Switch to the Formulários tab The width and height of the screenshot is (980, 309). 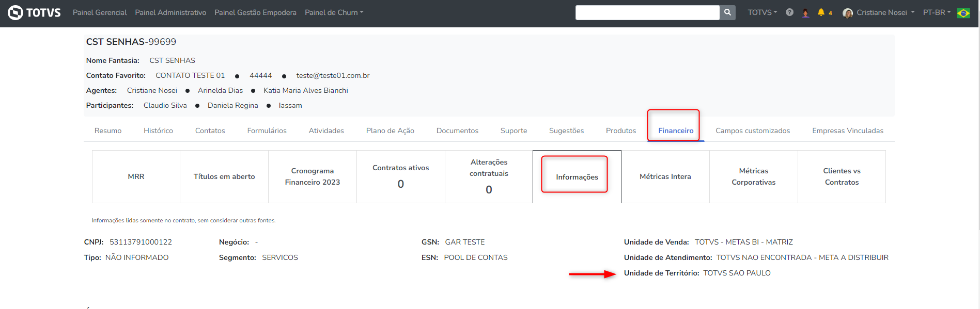coord(267,131)
